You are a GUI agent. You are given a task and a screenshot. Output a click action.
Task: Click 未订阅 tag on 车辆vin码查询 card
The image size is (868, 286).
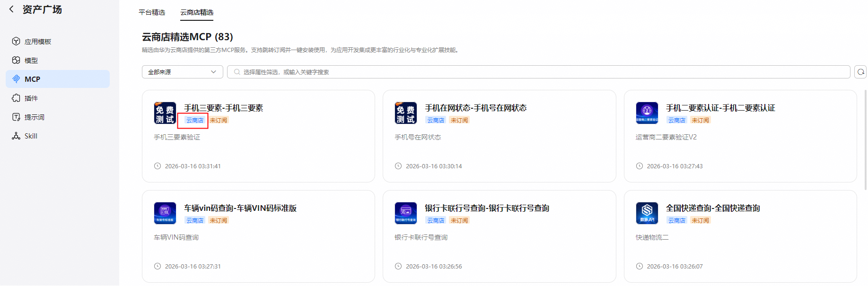pos(219,221)
